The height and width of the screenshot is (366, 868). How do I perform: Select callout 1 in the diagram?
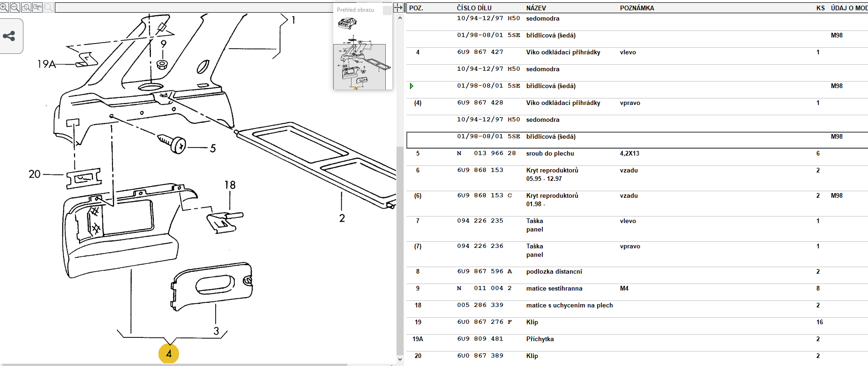[x=293, y=20]
